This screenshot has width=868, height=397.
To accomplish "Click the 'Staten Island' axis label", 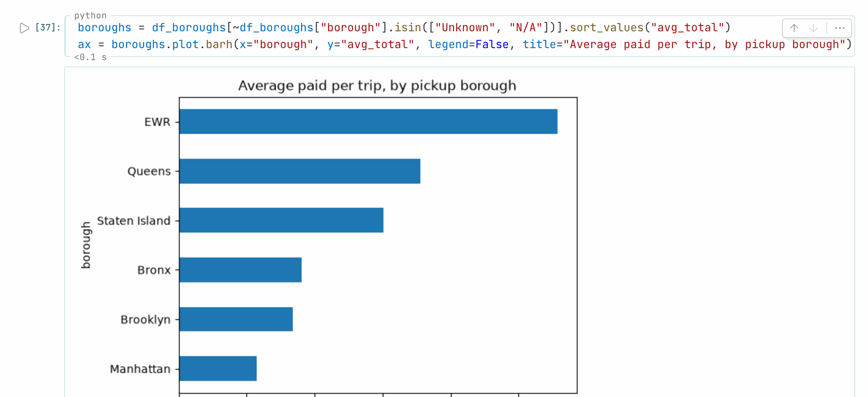I will click(134, 221).
